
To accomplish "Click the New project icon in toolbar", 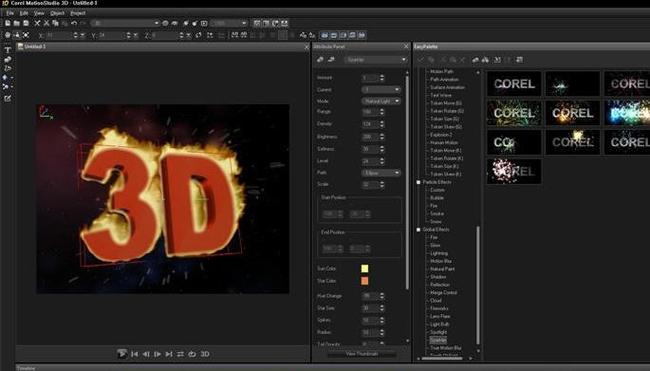I will click(x=7, y=23).
